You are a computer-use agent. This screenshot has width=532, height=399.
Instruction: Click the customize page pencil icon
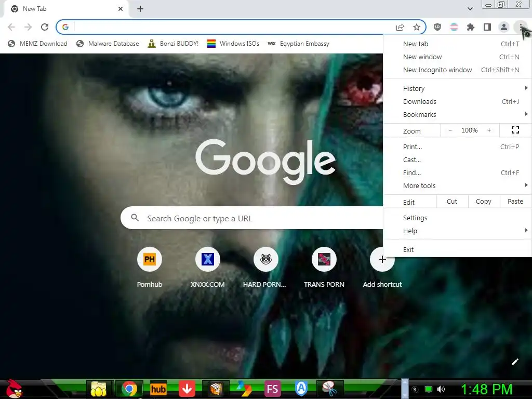click(x=515, y=362)
